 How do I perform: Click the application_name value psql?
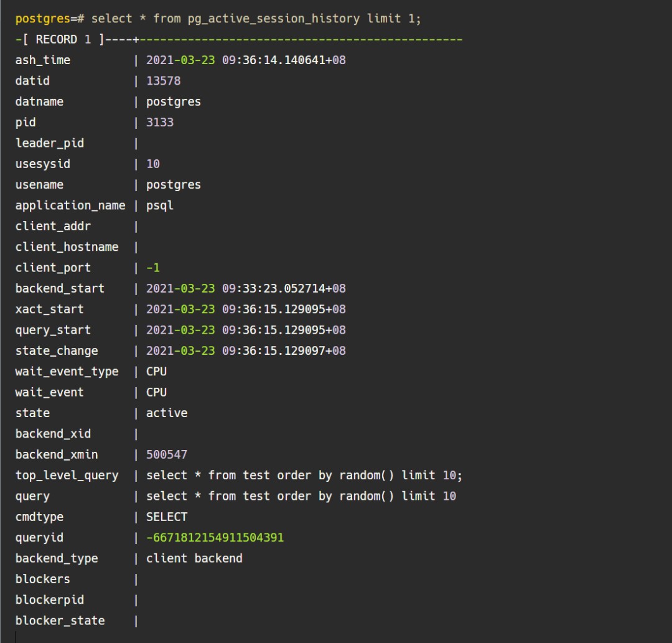(x=160, y=205)
